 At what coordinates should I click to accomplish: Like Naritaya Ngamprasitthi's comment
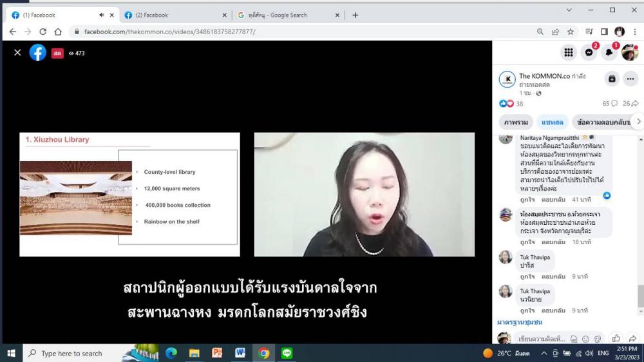[x=527, y=200]
